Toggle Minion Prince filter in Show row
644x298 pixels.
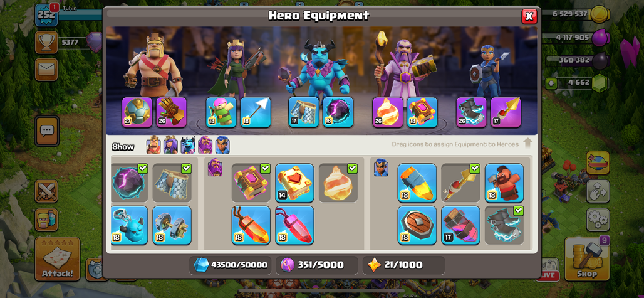point(188,145)
